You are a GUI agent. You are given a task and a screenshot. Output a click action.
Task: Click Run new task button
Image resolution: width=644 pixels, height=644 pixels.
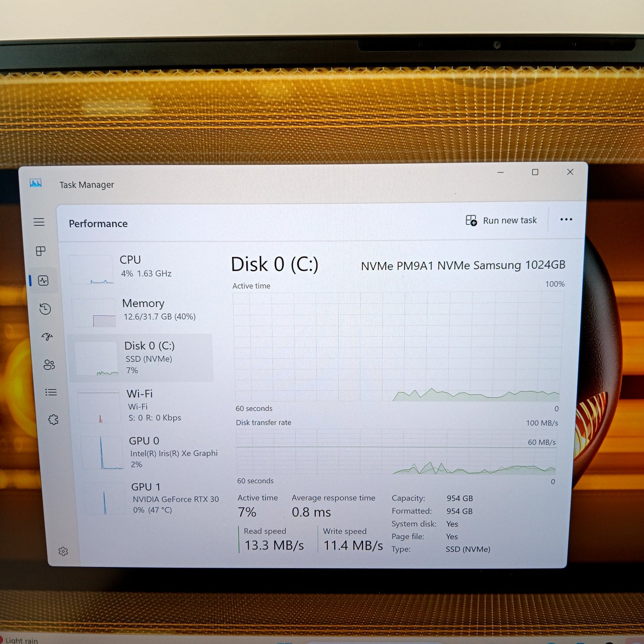pyautogui.click(x=501, y=220)
